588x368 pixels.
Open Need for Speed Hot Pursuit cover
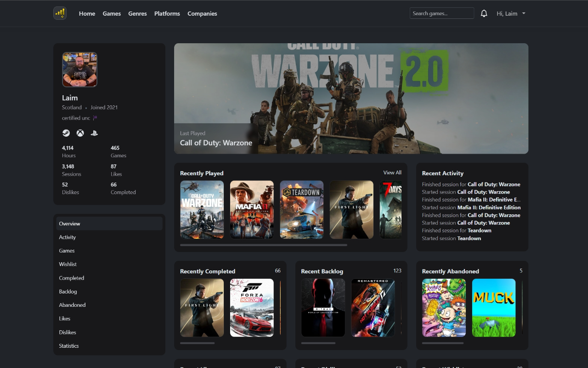(373, 308)
